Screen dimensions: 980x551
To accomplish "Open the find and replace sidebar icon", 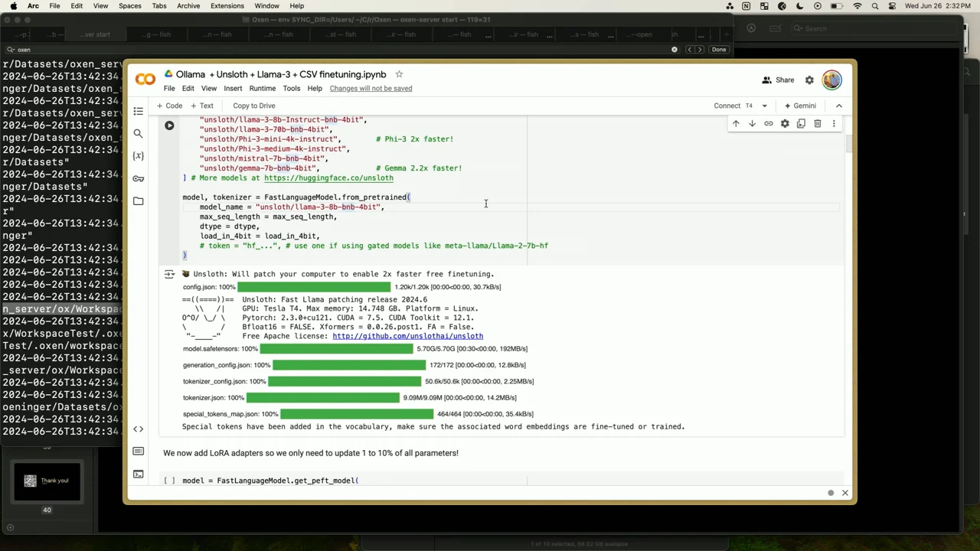I will pyautogui.click(x=138, y=134).
